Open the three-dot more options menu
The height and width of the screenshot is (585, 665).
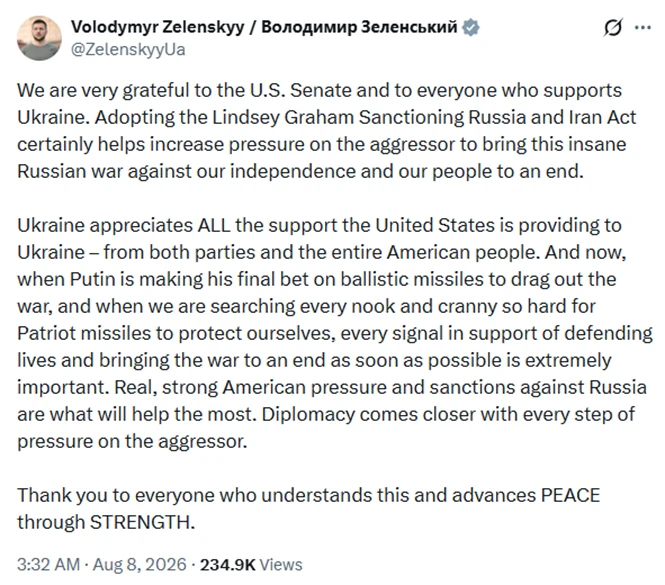pos(643,28)
